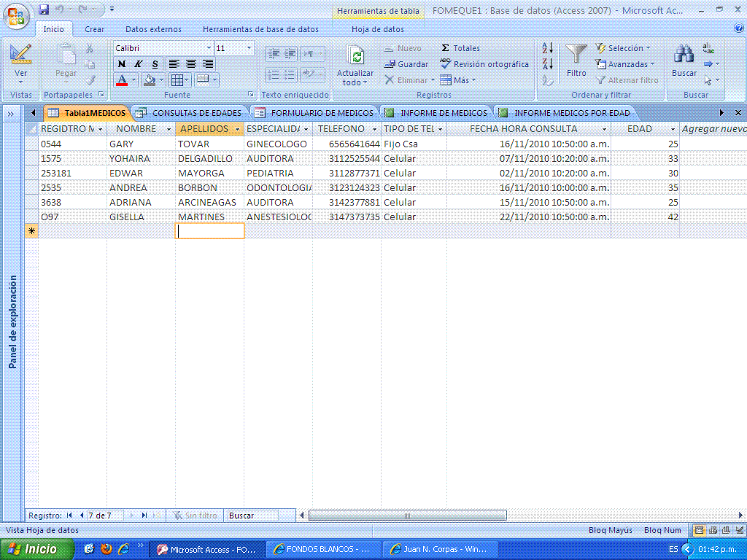Toggle bold formatting with the N icon

point(121,64)
